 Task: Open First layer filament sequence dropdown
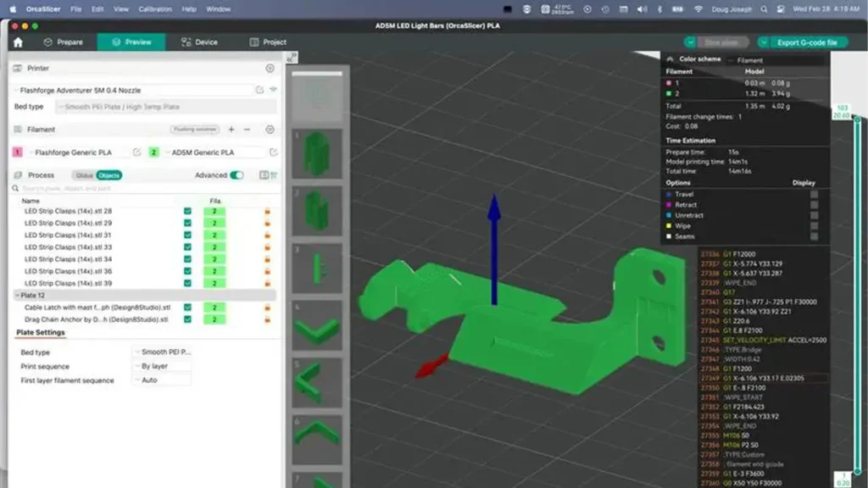163,380
